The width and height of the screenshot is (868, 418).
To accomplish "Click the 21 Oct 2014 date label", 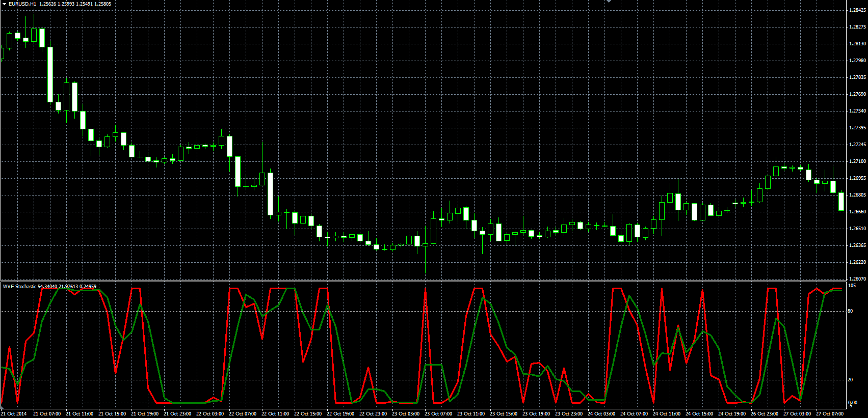I will 14,414.
